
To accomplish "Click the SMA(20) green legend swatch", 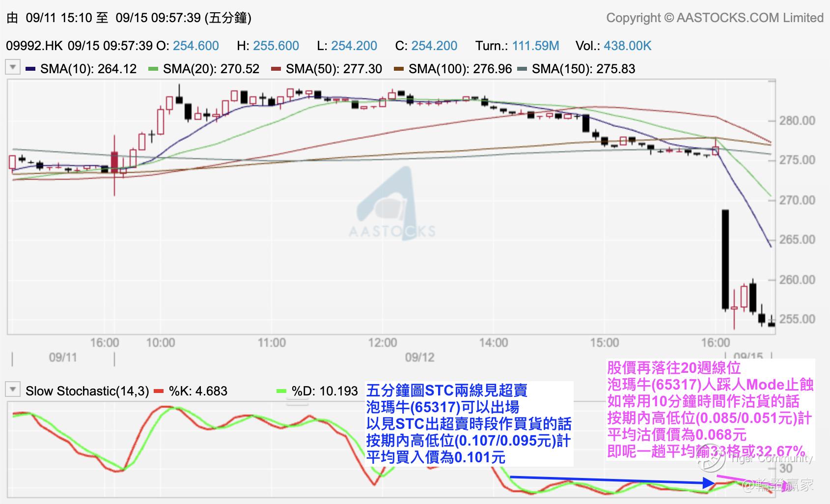I will [153, 69].
